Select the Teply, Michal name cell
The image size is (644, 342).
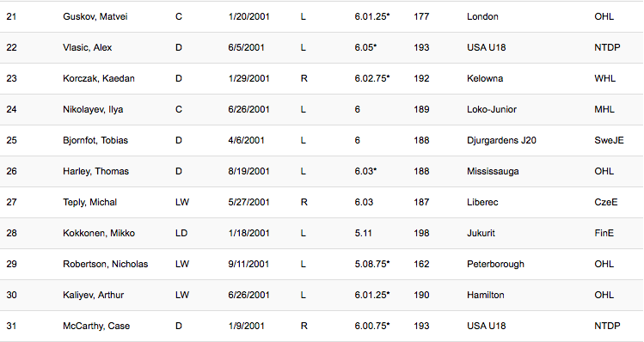point(89,203)
